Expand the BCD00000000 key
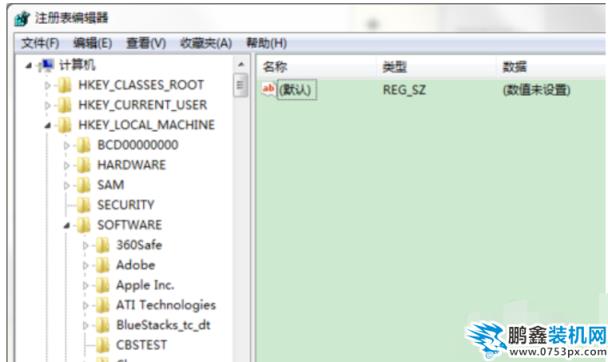 66,145
